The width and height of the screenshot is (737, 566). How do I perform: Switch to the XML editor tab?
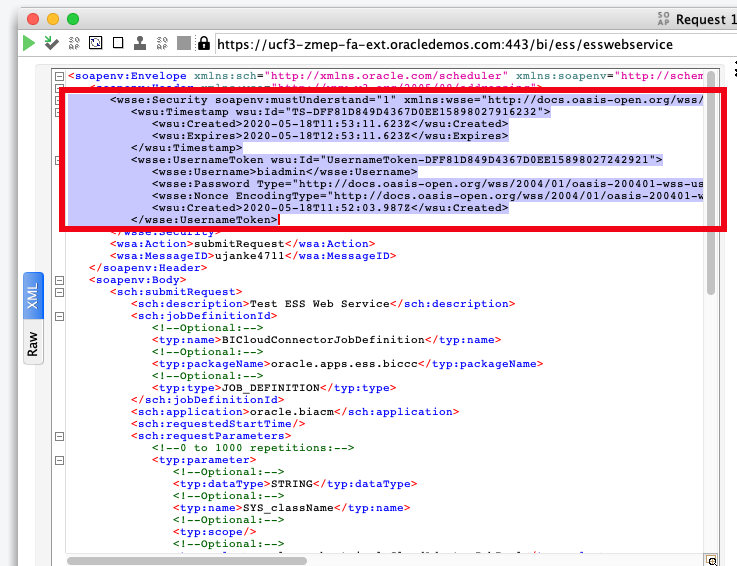click(x=33, y=296)
